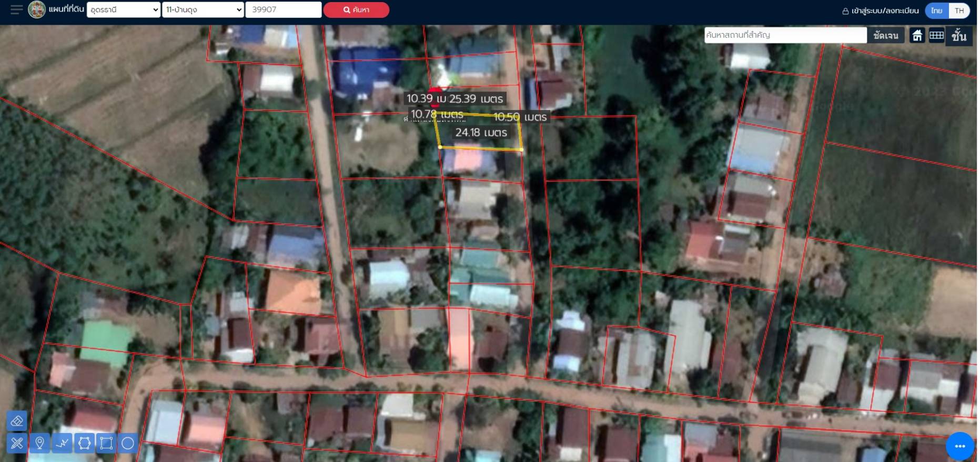Click the เข้าสู่ระบบ/ลงทะเบียน login link
980x462 pixels.
tap(881, 11)
